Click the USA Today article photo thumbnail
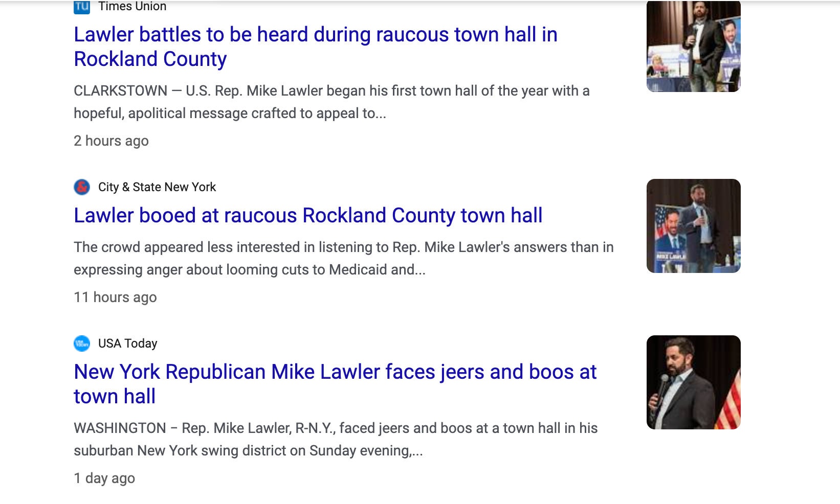840x504 pixels. coord(693,382)
